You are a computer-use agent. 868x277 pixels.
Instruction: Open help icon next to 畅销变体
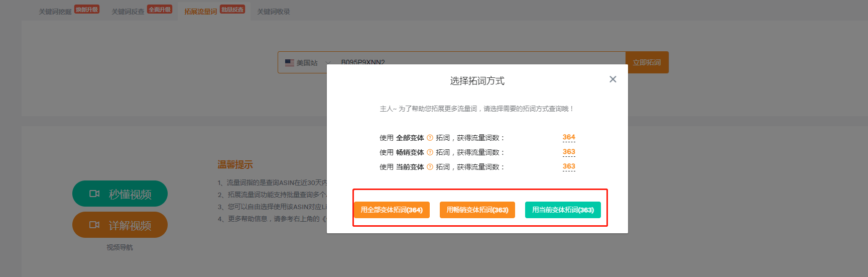[430, 152]
